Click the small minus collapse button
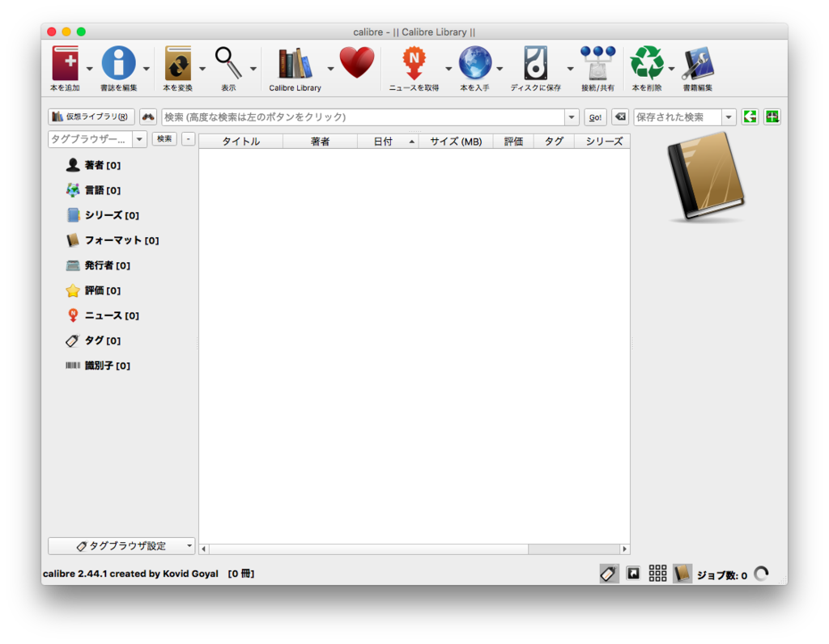 (188, 139)
